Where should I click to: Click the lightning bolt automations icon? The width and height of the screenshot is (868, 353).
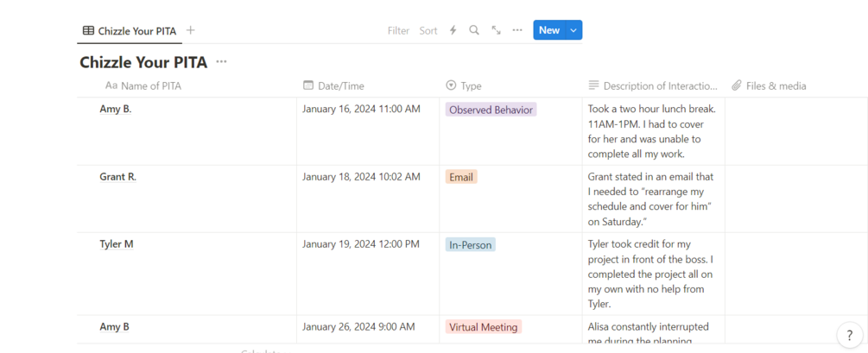click(453, 30)
